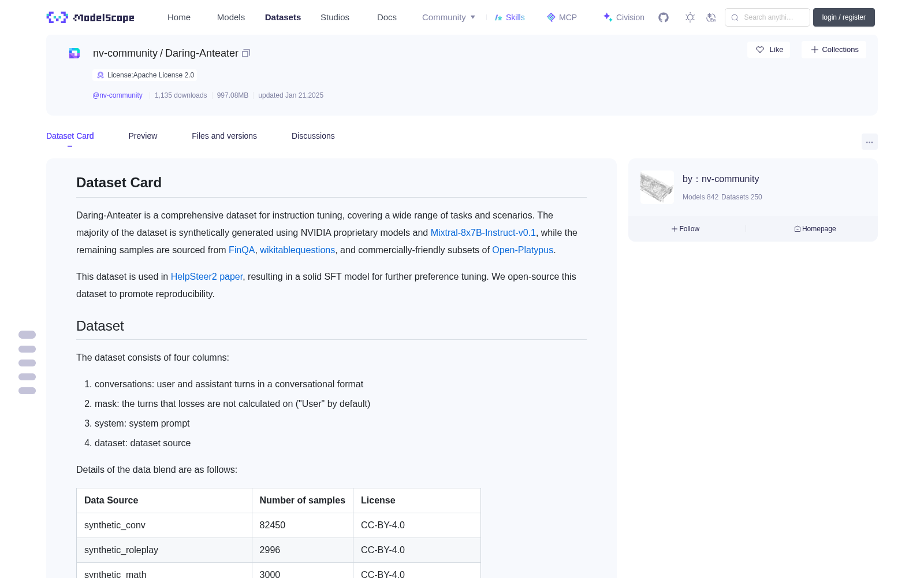924x578 pixels.
Task: Click the Civision sparkle icon
Action: [608, 17]
